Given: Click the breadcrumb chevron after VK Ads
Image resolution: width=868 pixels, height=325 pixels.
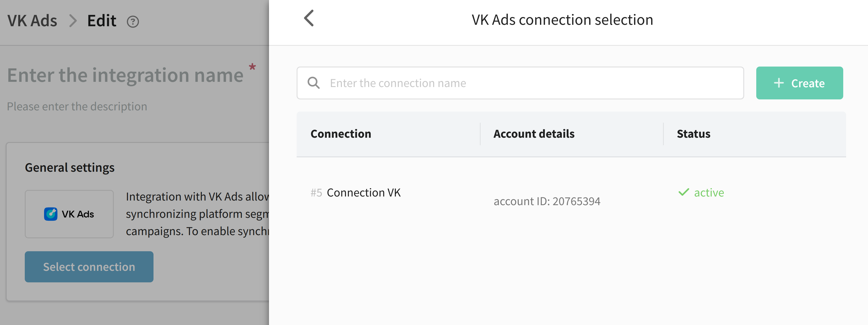Looking at the screenshot, I should pyautogui.click(x=73, y=21).
